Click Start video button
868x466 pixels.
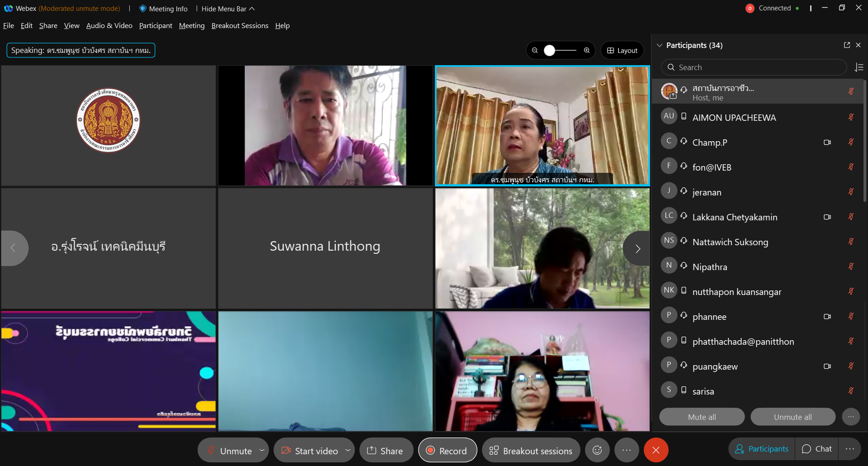[x=310, y=451]
